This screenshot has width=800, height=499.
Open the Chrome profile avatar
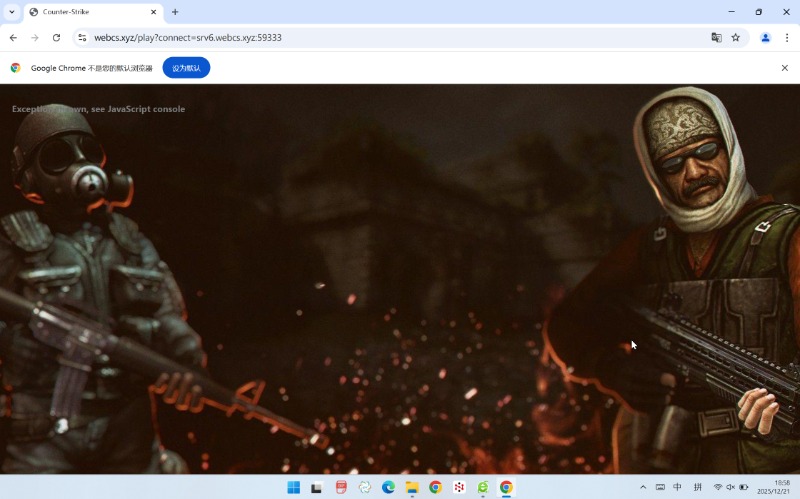[765, 38]
